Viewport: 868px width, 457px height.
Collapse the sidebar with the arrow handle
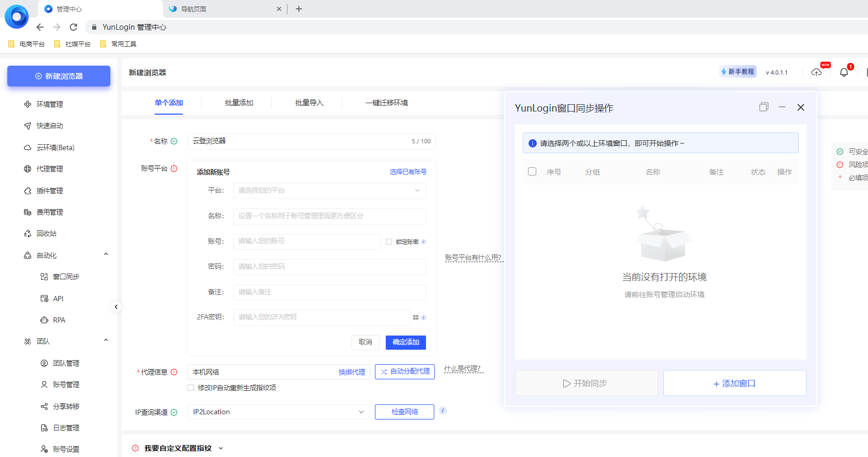point(116,307)
